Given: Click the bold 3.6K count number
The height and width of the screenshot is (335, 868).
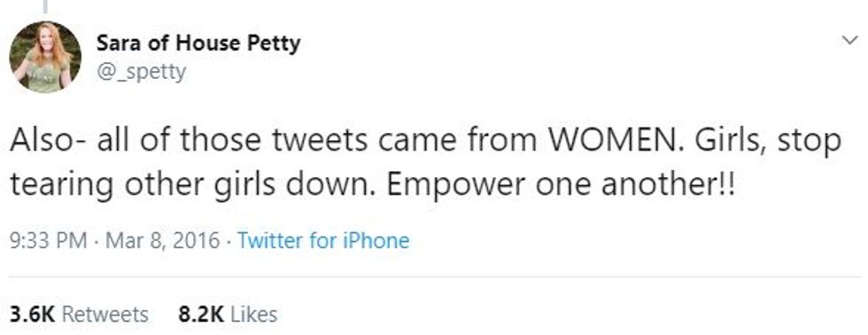Looking at the screenshot, I should point(33,315).
